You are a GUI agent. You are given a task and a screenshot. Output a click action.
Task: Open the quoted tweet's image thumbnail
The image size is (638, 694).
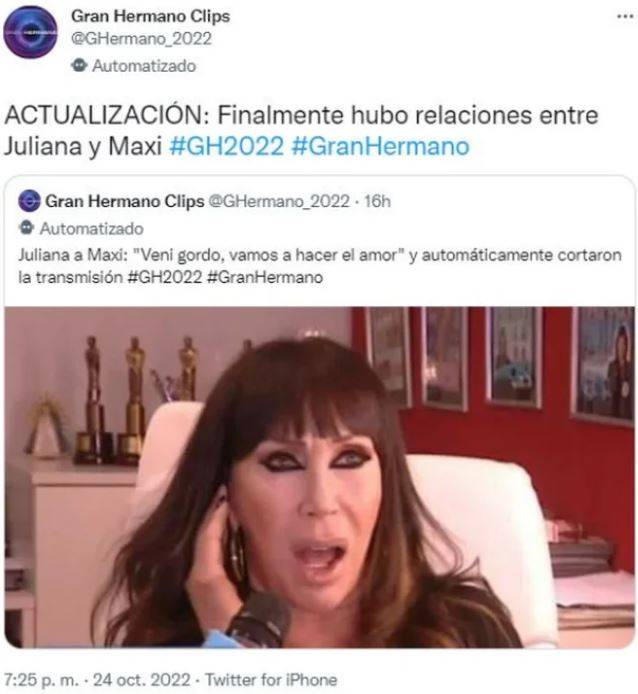click(x=320, y=477)
